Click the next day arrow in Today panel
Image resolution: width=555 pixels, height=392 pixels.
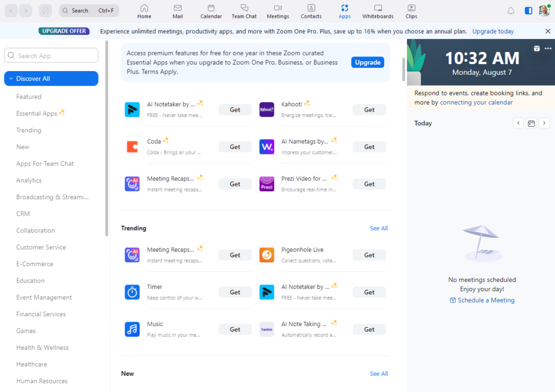pyautogui.click(x=544, y=123)
